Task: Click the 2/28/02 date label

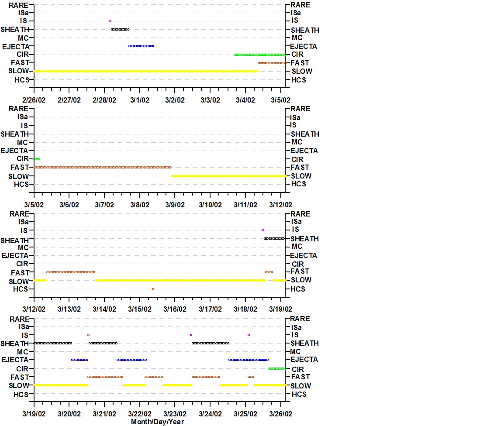Action: [104, 100]
